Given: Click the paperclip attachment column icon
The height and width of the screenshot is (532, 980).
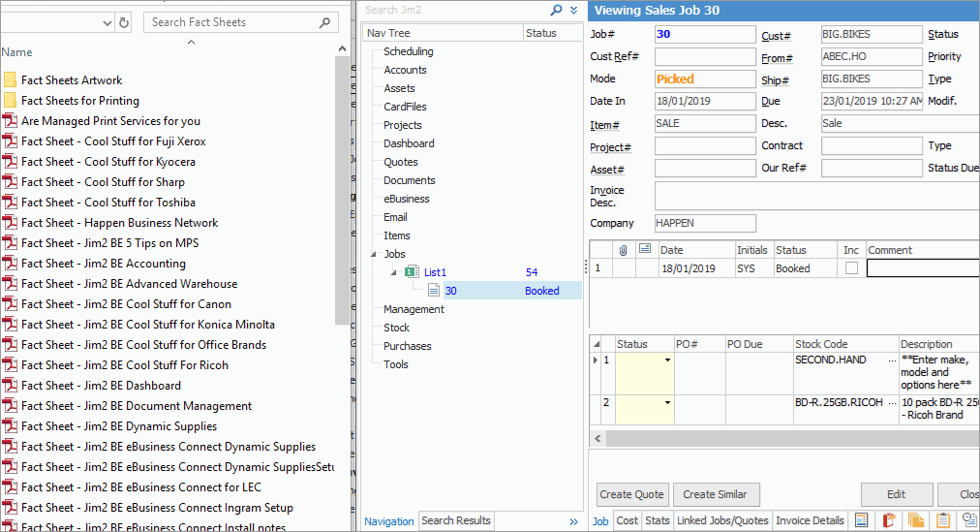Looking at the screenshot, I should click(x=624, y=250).
